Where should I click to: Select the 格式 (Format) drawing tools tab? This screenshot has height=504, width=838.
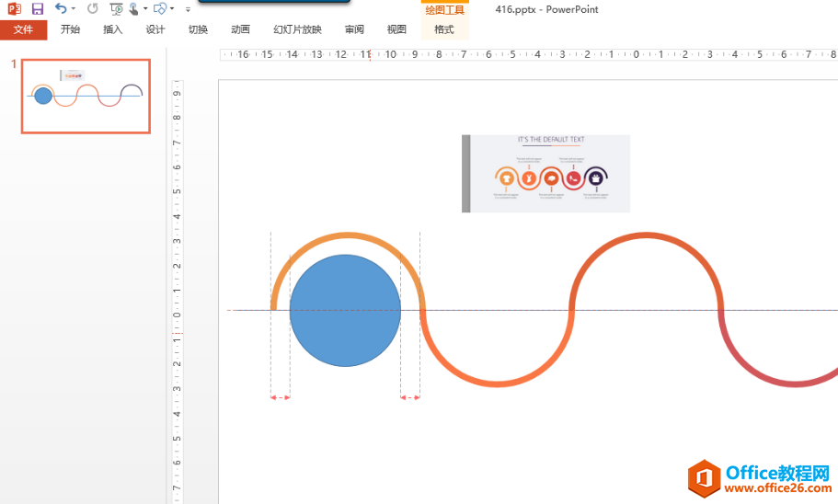coord(444,29)
